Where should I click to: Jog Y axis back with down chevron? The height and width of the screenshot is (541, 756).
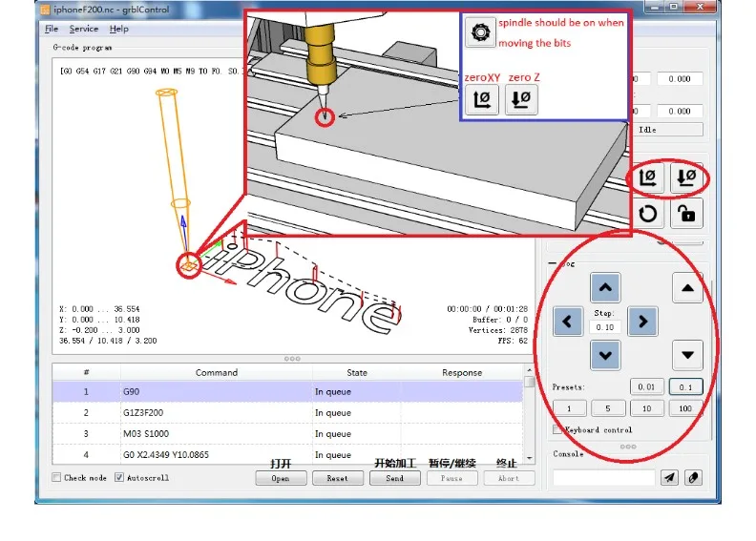pos(605,356)
